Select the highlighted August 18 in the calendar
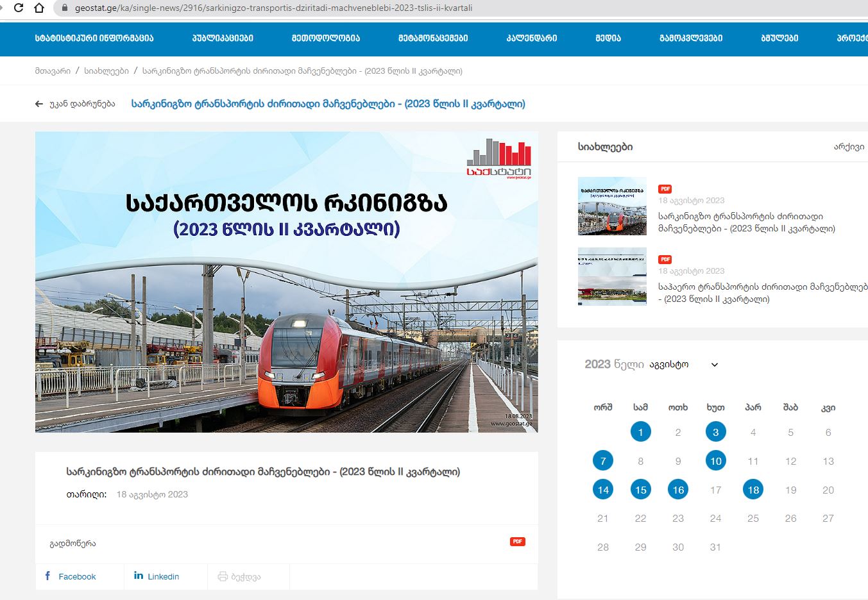868x600 pixels. pos(753,490)
